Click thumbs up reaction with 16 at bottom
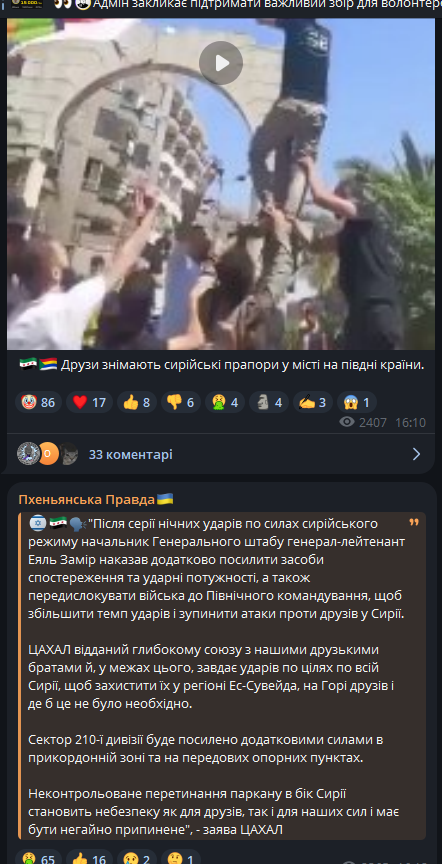 89,858
